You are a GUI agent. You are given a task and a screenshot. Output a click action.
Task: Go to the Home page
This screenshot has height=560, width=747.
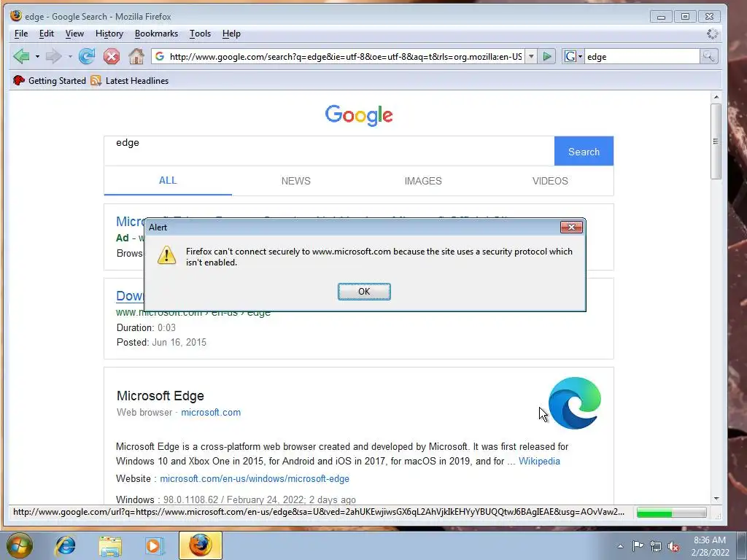click(136, 56)
